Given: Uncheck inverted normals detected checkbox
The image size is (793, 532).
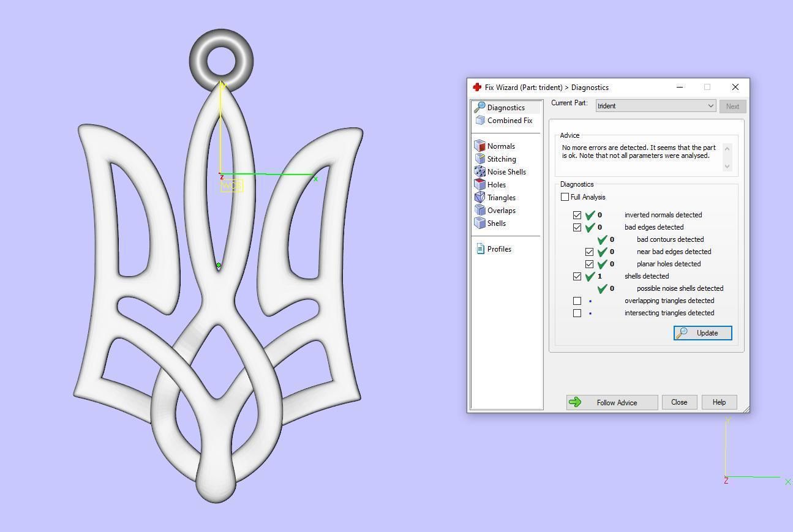Looking at the screenshot, I should 577,215.
